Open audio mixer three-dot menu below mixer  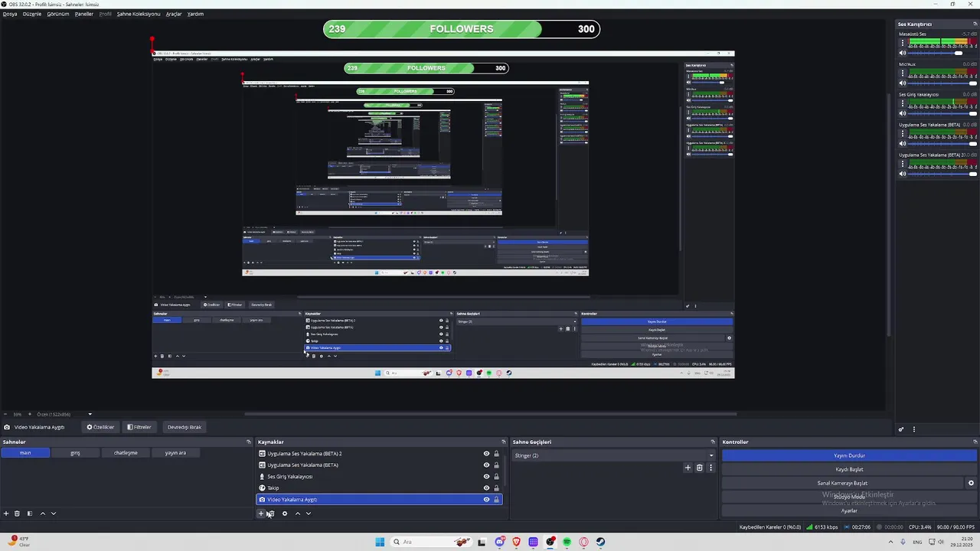pos(914,429)
